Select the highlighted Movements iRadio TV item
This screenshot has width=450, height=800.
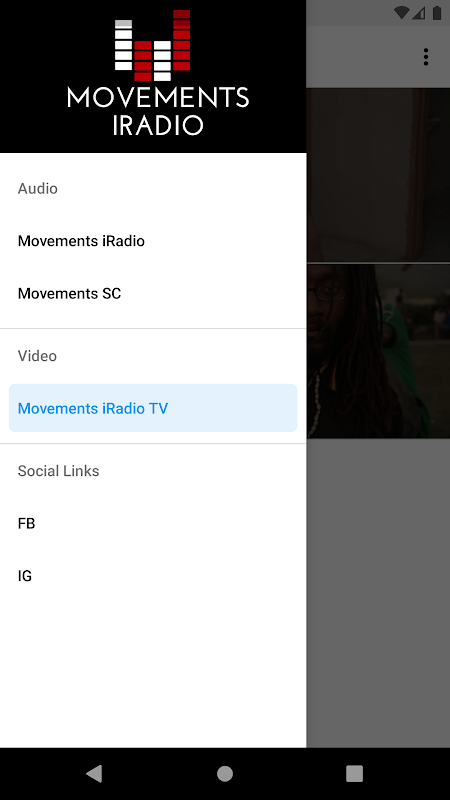point(153,408)
